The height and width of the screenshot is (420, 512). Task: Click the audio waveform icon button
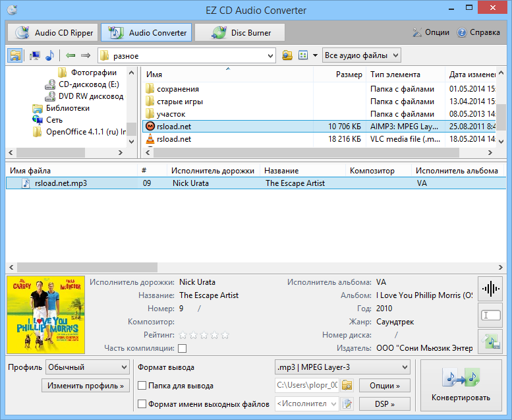(x=490, y=289)
